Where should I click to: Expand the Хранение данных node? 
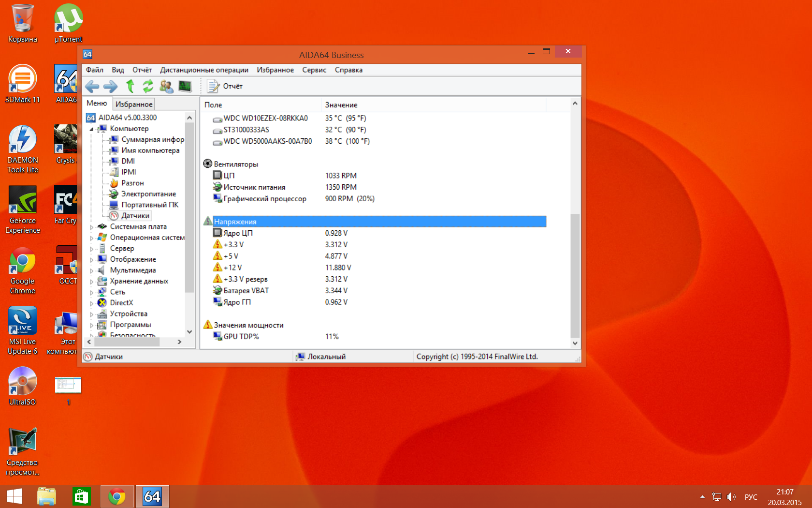tap(91, 282)
